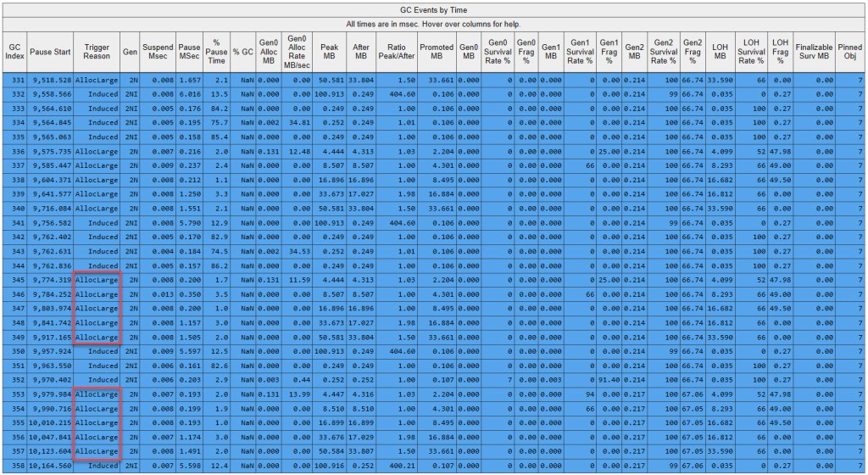
Task: Click the "Suspend Msec" column header
Action: tap(158, 52)
